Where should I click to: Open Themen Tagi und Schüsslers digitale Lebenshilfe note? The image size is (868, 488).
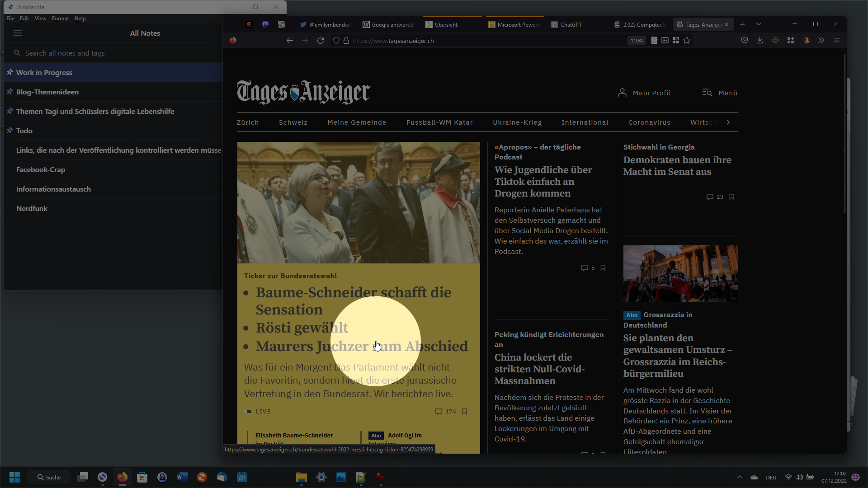click(x=113, y=111)
